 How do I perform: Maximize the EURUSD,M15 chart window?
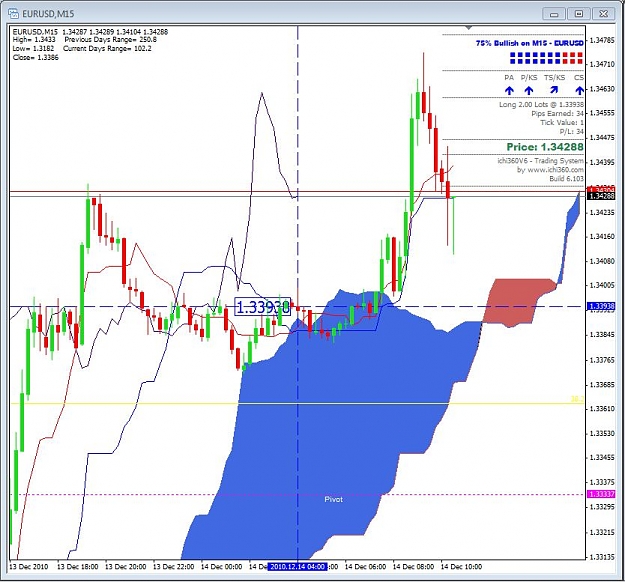[579, 14]
